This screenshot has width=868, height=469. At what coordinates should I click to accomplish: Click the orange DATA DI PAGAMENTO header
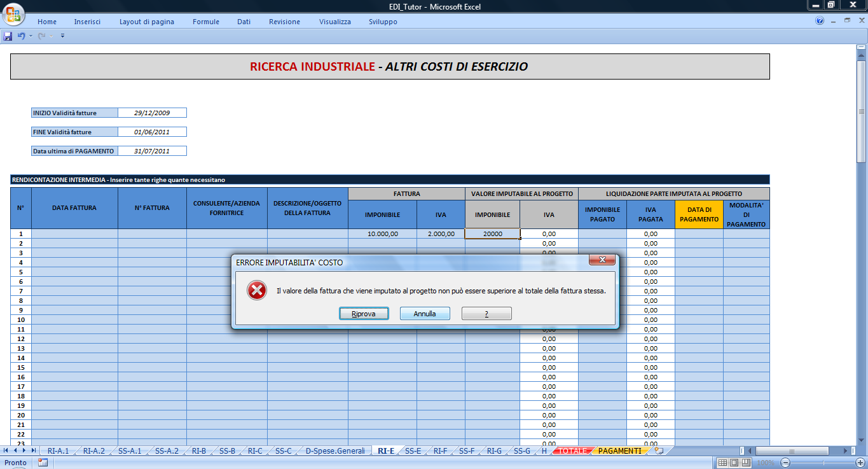coord(699,214)
